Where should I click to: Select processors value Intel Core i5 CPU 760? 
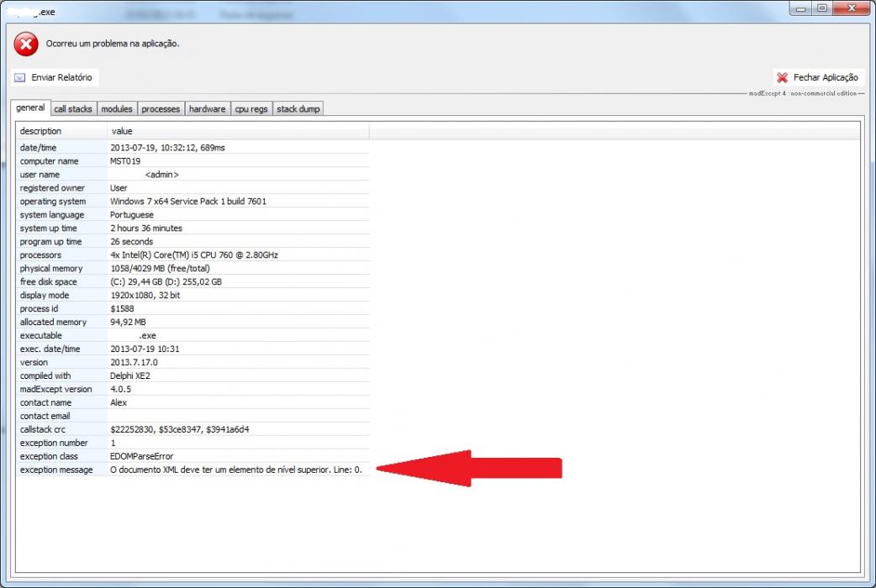(194, 255)
